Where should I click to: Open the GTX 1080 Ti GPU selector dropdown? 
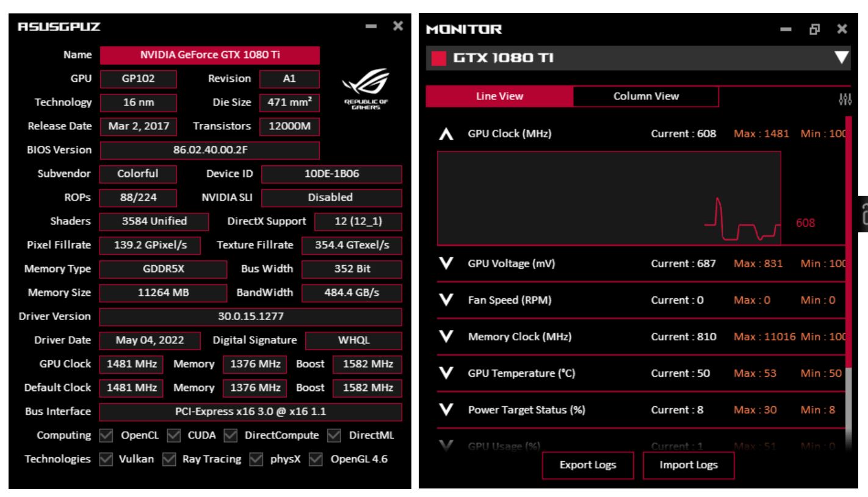[841, 58]
